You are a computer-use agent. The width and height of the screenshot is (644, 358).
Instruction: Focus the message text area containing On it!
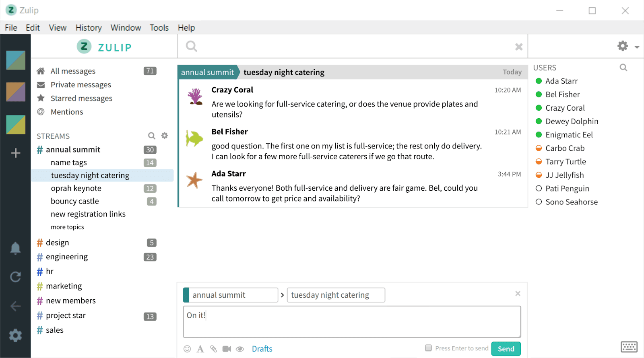tap(352, 322)
